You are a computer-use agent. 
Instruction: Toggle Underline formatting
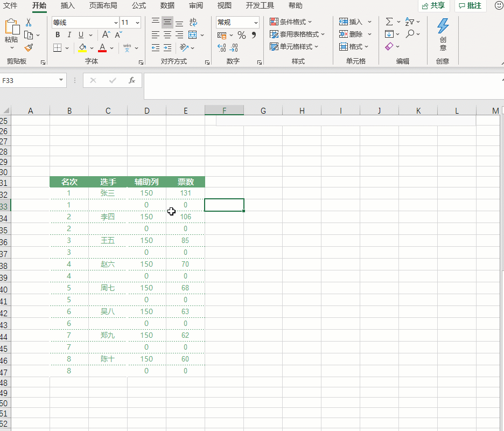[x=81, y=34]
